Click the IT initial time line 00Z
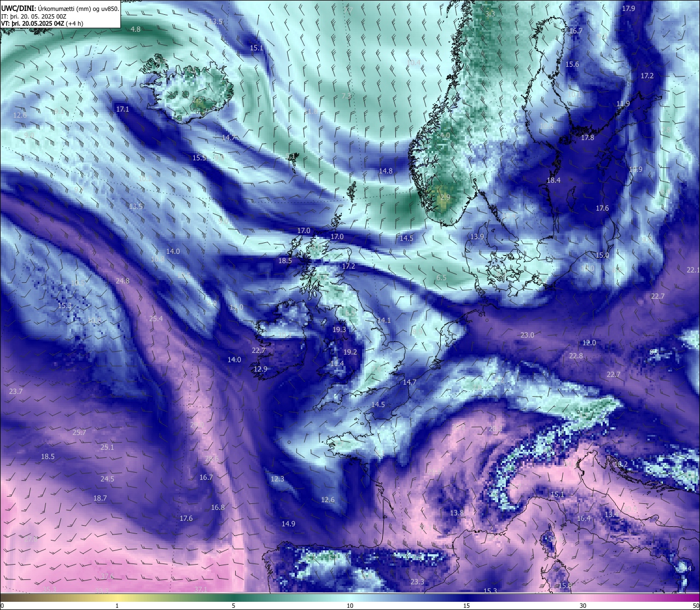700x610 pixels. pos(34,16)
